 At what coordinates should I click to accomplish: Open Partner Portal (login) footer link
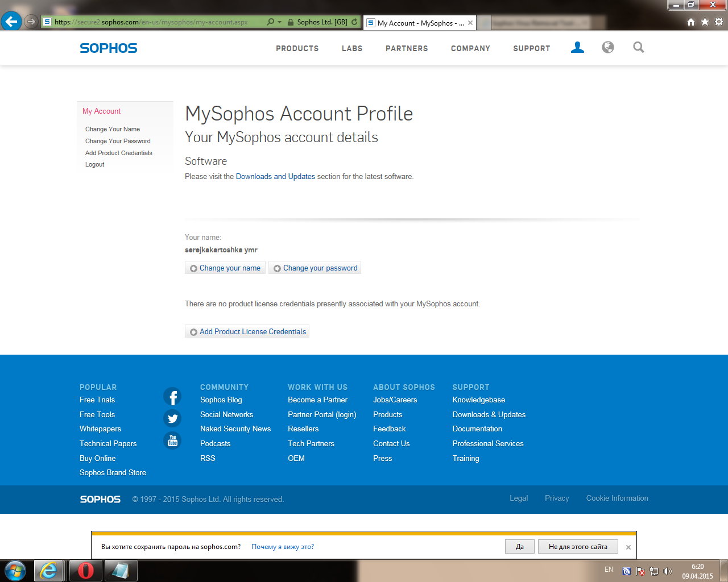322,415
